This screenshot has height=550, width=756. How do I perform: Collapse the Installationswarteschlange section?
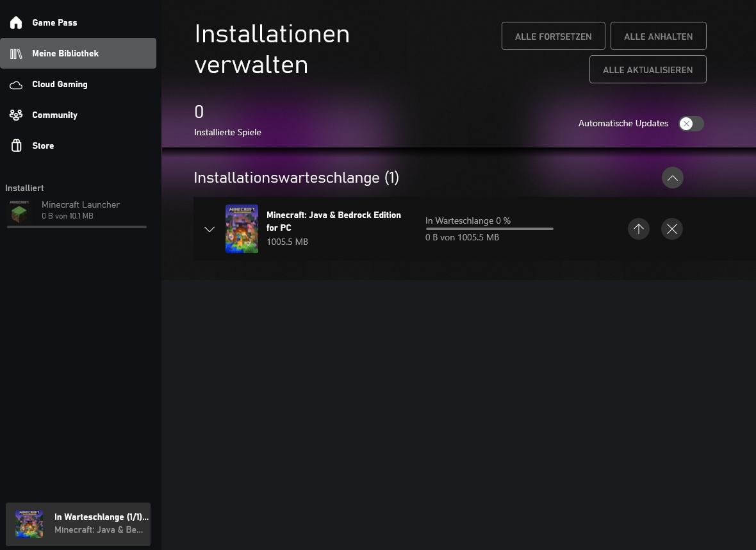pyautogui.click(x=672, y=178)
